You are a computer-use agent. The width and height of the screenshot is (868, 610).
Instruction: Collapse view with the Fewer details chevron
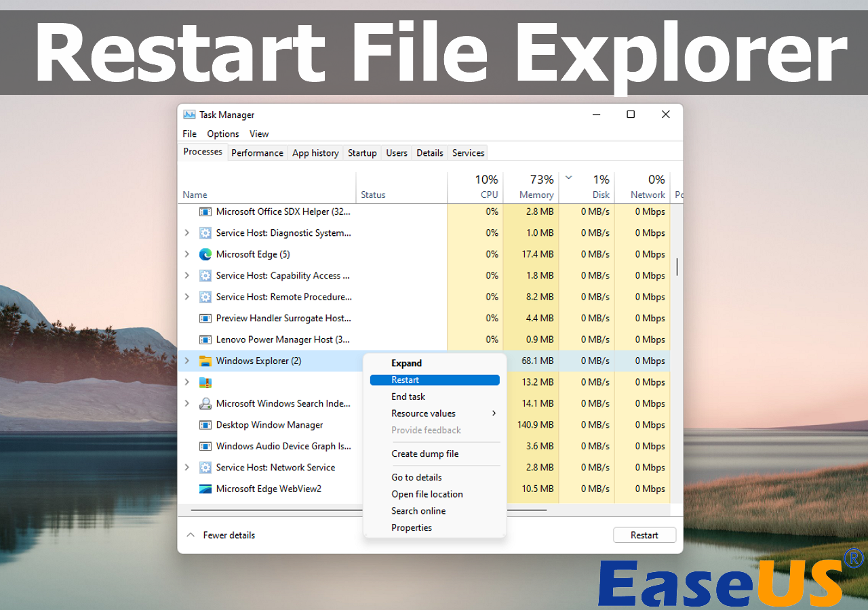click(x=191, y=535)
